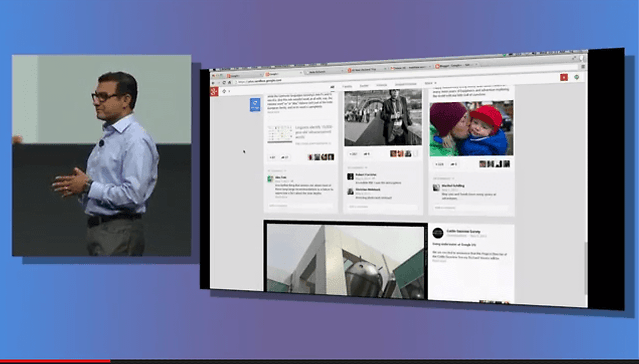The width and height of the screenshot is (639, 364).
Task: Open the video post author's name
Action: pyautogui.click(x=464, y=231)
